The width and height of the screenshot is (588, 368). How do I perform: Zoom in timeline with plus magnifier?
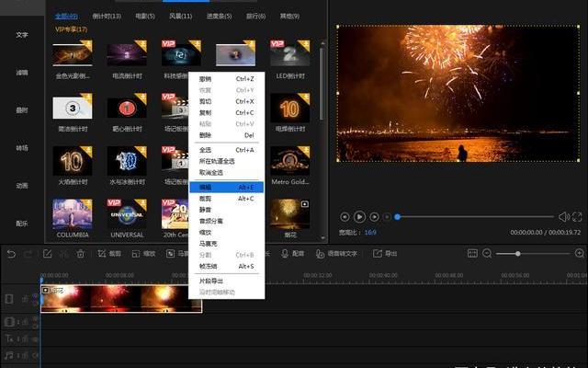(580, 254)
